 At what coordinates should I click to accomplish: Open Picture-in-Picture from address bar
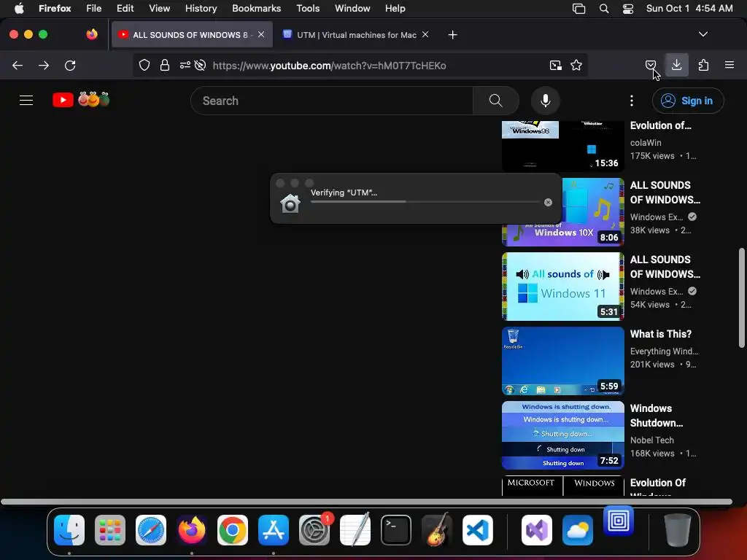pos(555,65)
